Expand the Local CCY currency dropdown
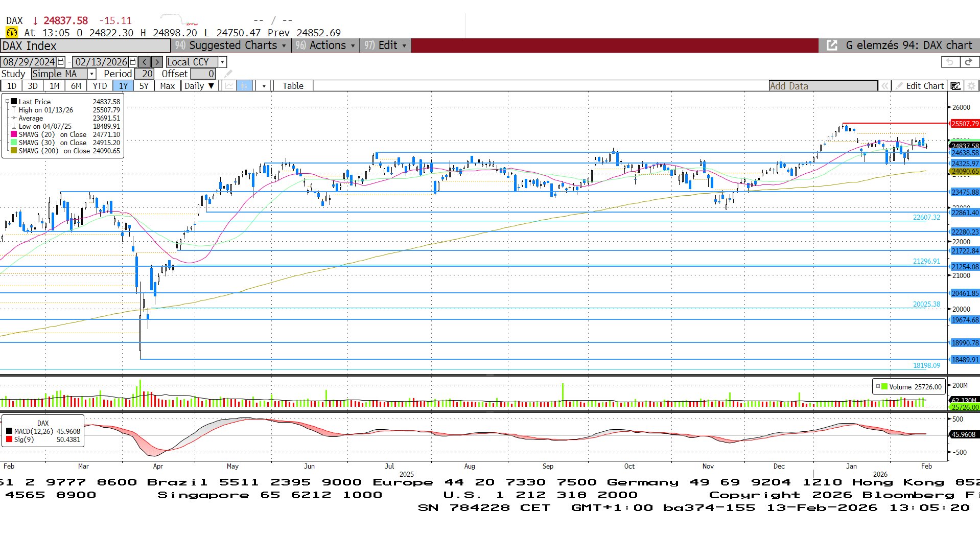The image size is (980, 534). point(222,62)
